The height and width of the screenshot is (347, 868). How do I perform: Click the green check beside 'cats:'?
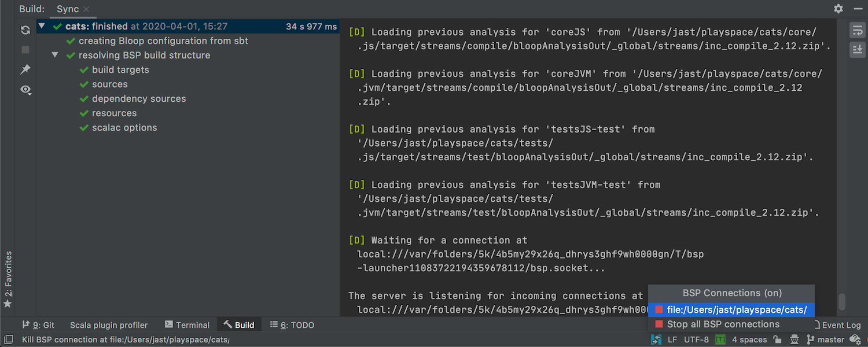[x=57, y=26]
